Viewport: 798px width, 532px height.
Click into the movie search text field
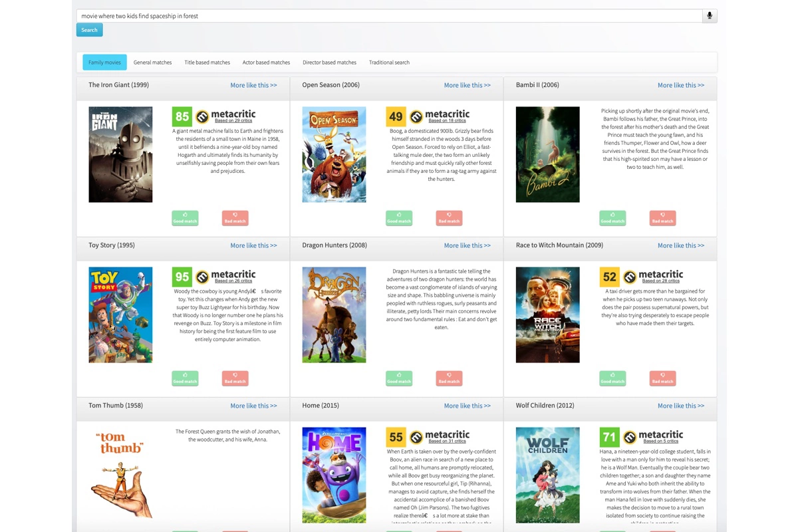click(x=389, y=16)
